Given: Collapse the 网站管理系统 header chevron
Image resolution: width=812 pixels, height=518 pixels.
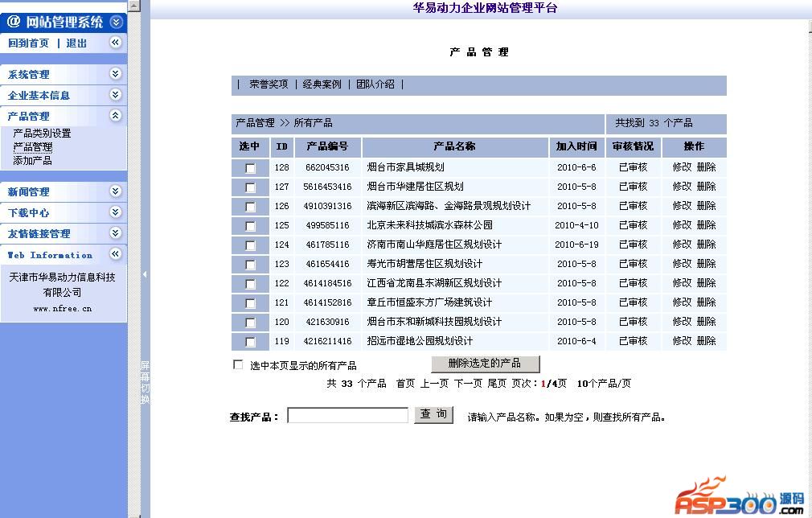Looking at the screenshot, I should [x=116, y=22].
